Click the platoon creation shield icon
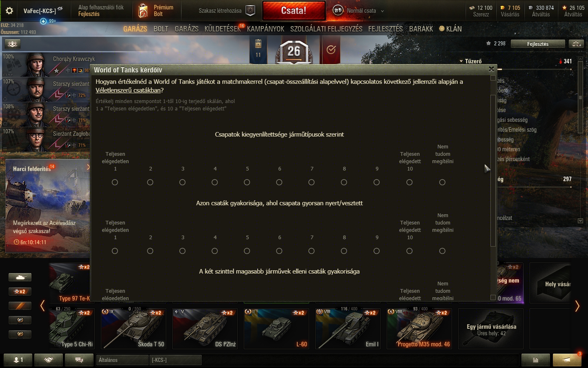The width and height of the screenshot is (588, 368). 250,11
